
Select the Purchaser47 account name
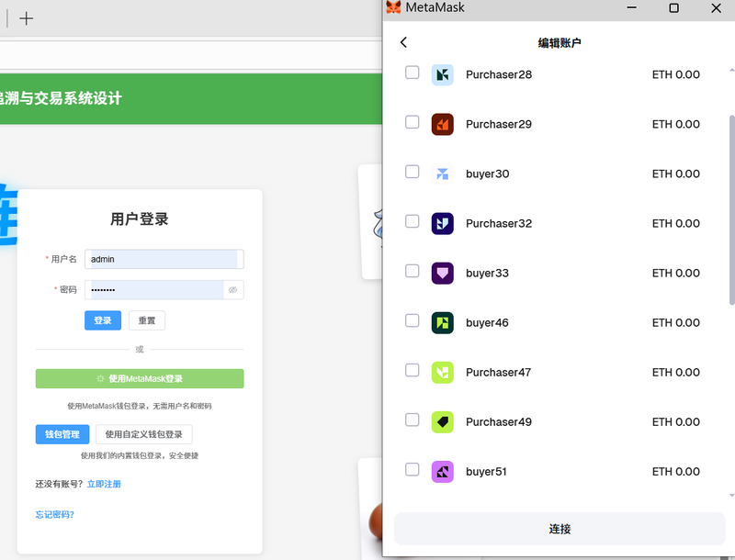[498, 373]
